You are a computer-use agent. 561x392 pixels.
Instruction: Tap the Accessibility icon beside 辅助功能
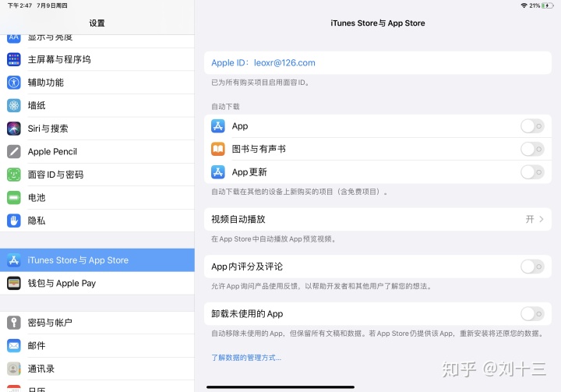(x=14, y=83)
